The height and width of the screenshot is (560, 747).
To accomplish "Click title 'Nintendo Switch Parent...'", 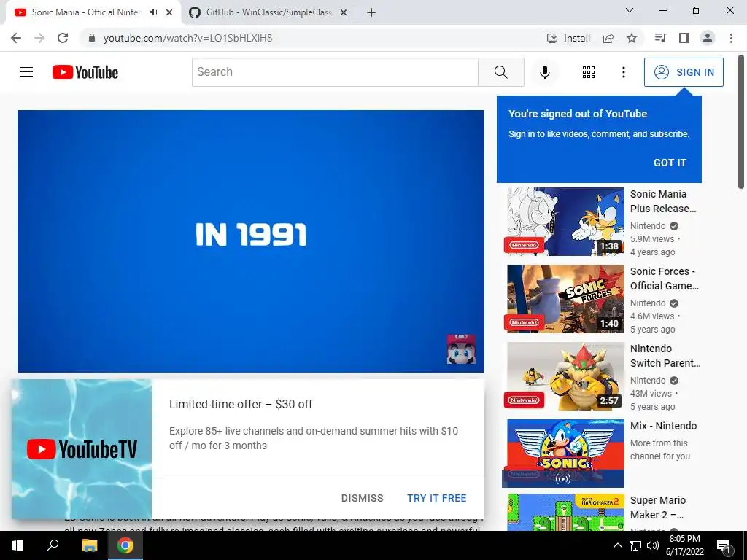I will click(x=665, y=356).
